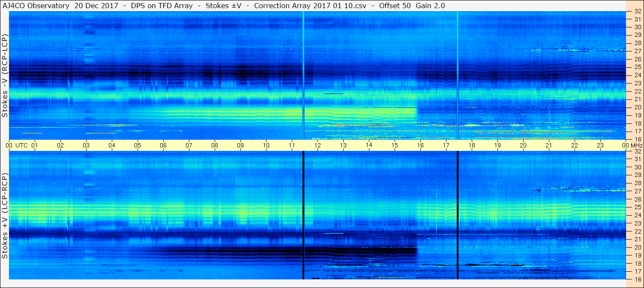Select hour '07' on the time axis
The image size is (644, 288).
pos(189,145)
